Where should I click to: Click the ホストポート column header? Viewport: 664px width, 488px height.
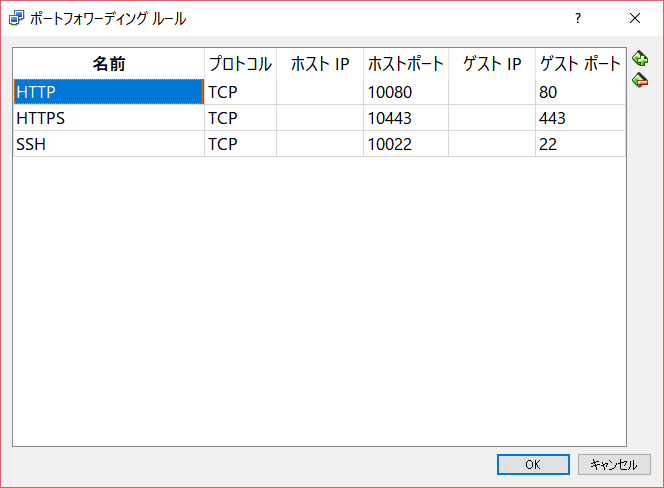click(406, 64)
